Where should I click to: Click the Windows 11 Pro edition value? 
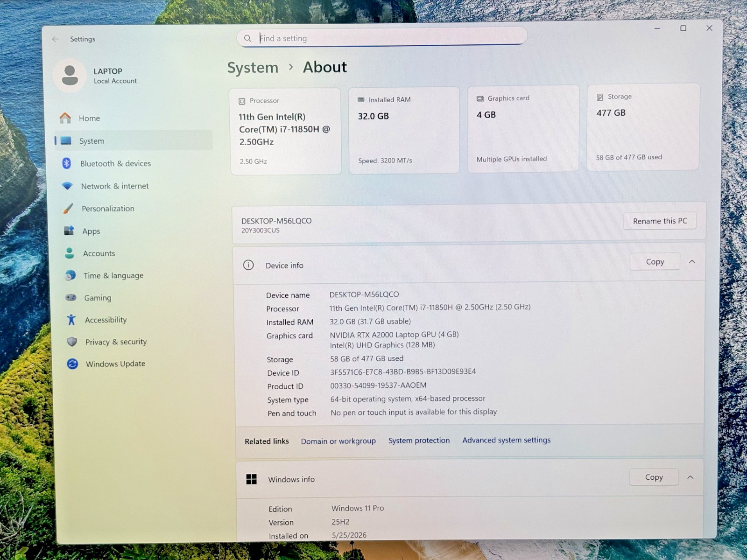[358, 508]
